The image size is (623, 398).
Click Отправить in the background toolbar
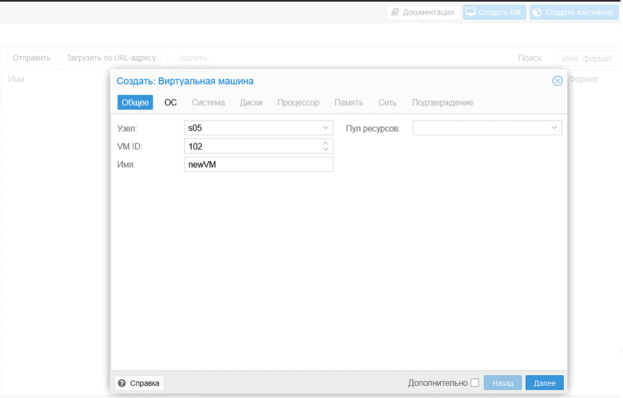tap(31, 58)
